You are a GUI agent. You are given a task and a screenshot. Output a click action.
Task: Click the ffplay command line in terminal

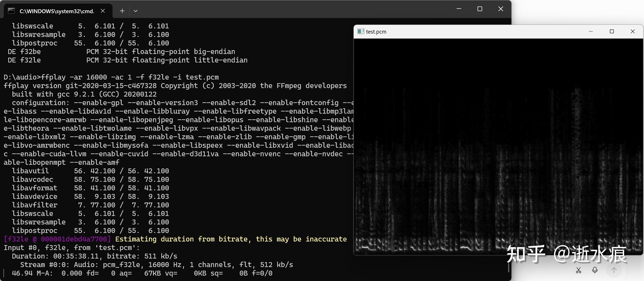tap(111, 77)
